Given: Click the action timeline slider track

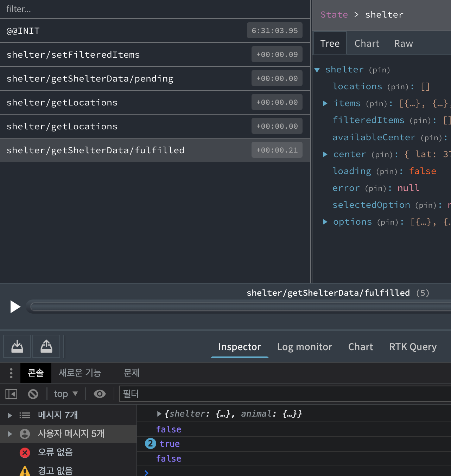Looking at the screenshot, I should (239, 307).
